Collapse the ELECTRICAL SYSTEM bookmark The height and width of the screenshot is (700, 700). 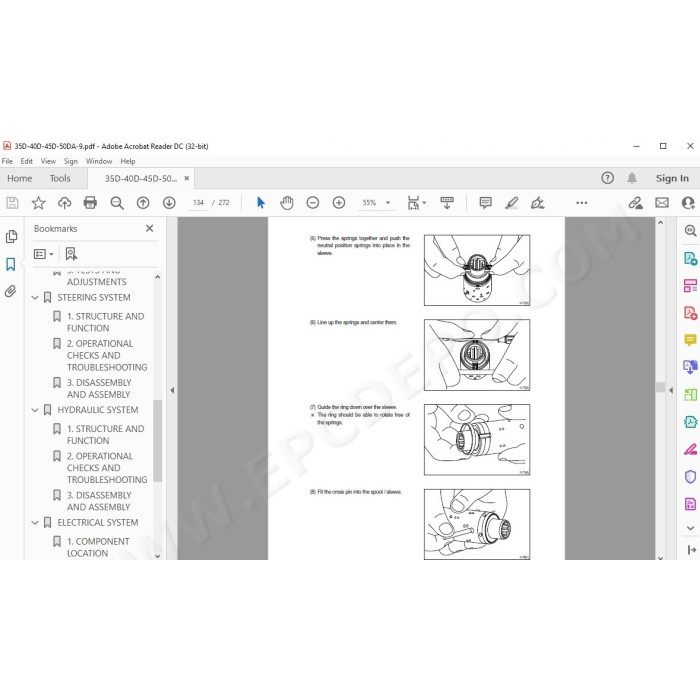(x=35, y=522)
